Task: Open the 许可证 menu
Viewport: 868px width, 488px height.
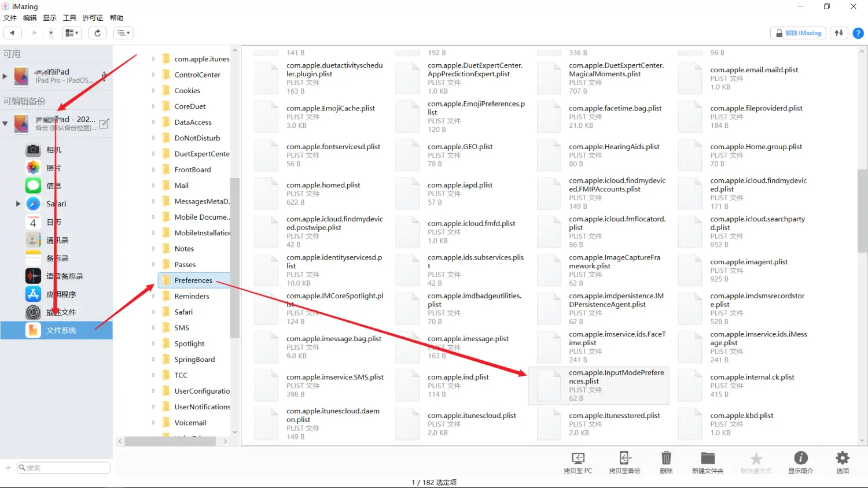Action: (x=93, y=18)
